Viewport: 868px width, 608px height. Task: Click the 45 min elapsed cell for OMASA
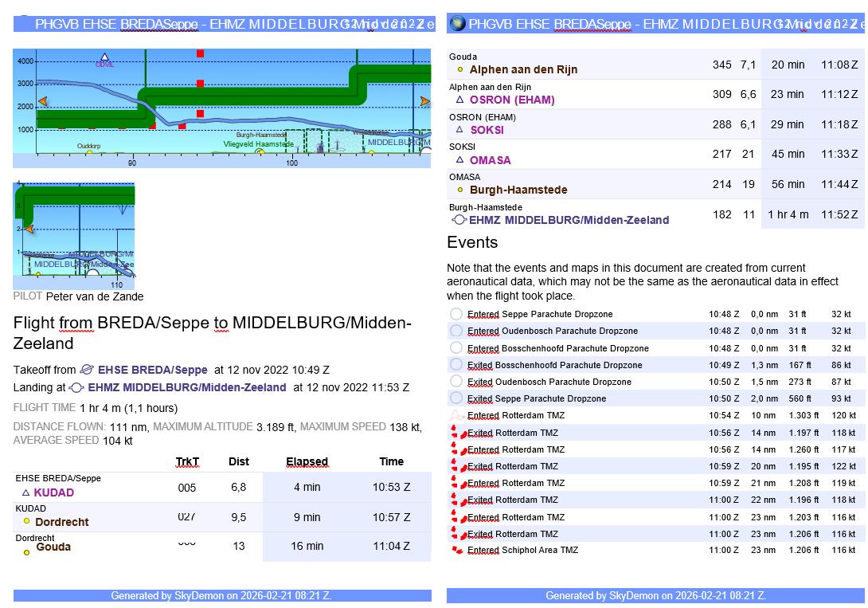pos(788,154)
